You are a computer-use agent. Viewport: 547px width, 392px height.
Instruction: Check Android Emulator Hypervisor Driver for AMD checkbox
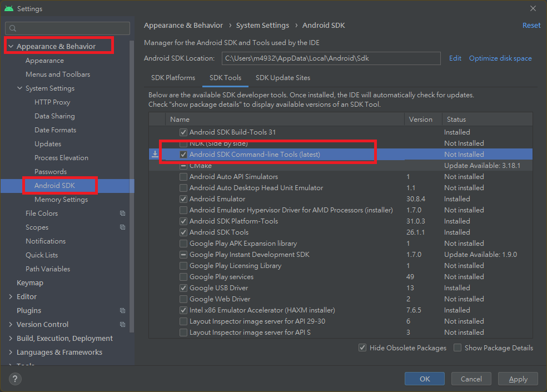[x=183, y=210]
